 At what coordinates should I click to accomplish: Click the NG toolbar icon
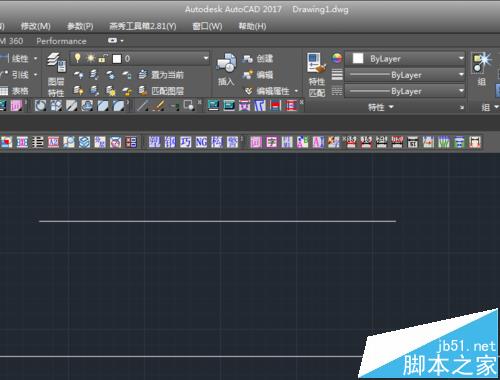(x=201, y=142)
